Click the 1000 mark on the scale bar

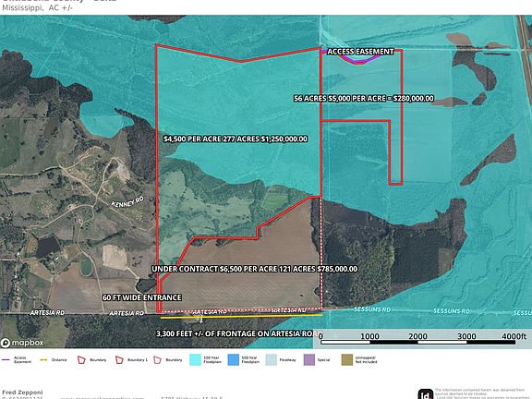[369, 336]
